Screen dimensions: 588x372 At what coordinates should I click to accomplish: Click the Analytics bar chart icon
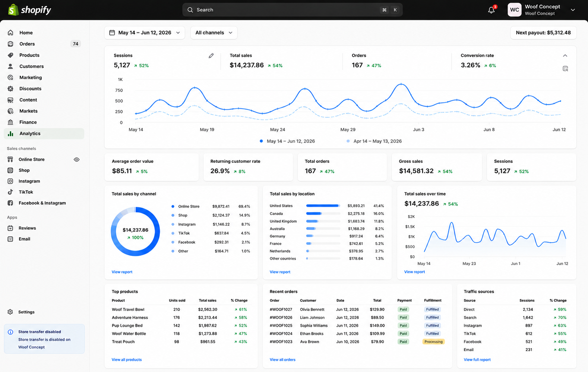click(10, 133)
